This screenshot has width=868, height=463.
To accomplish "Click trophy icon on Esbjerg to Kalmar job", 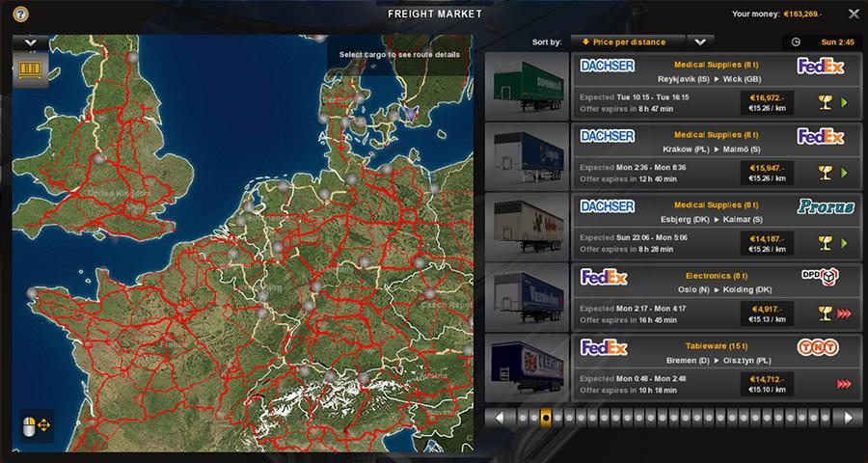I will point(825,243).
